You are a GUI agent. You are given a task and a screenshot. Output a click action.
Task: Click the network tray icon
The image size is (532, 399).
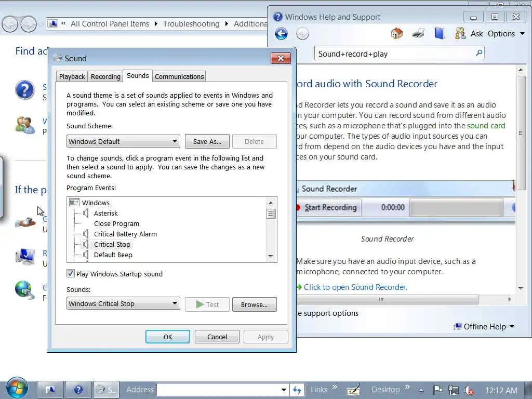click(453, 390)
